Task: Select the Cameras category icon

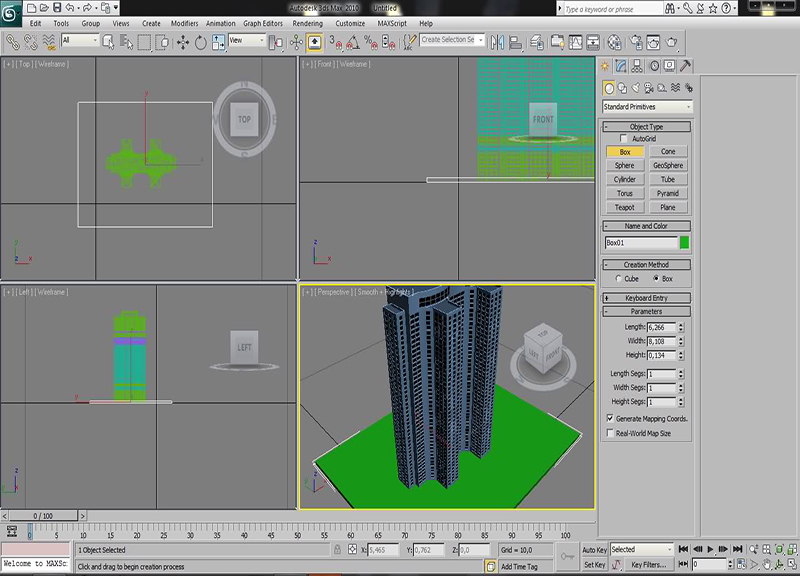Action: tap(651, 88)
